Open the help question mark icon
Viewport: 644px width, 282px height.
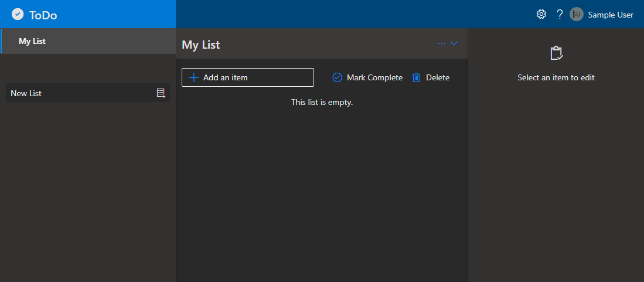(560, 15)
